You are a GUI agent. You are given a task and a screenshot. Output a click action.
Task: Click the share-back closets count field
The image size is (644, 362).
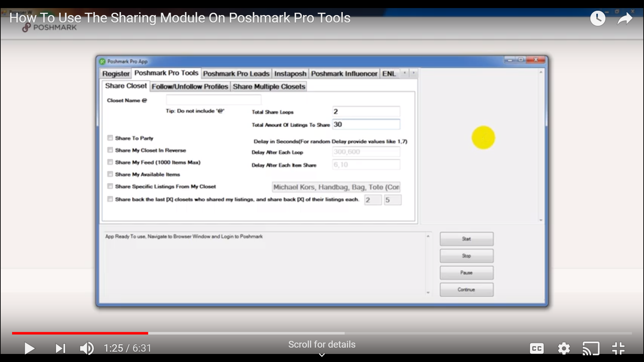(373, 200)
